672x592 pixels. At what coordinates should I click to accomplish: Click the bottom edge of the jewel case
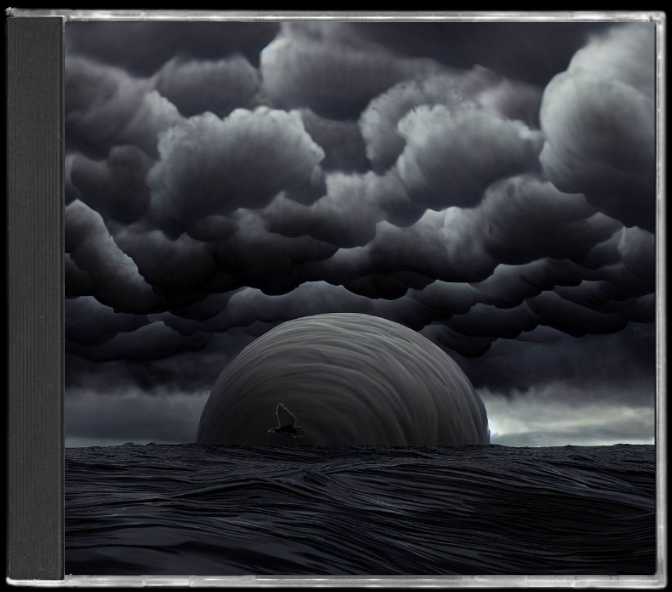[360, 580]
